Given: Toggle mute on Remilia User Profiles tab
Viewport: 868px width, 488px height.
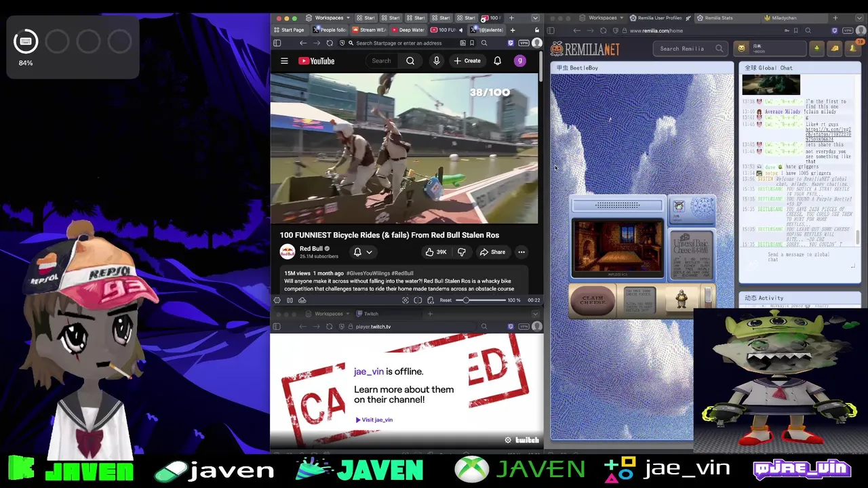Looking at the screenshot, I should 688,18.
